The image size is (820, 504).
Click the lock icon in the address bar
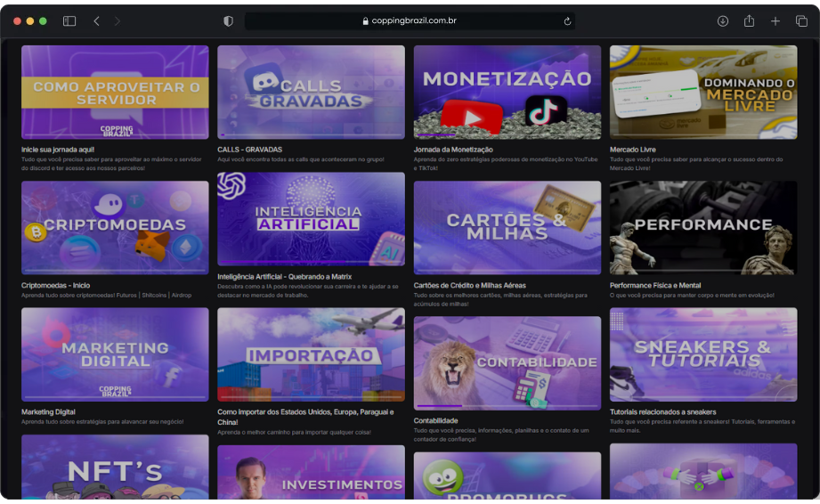pos(366,20)
